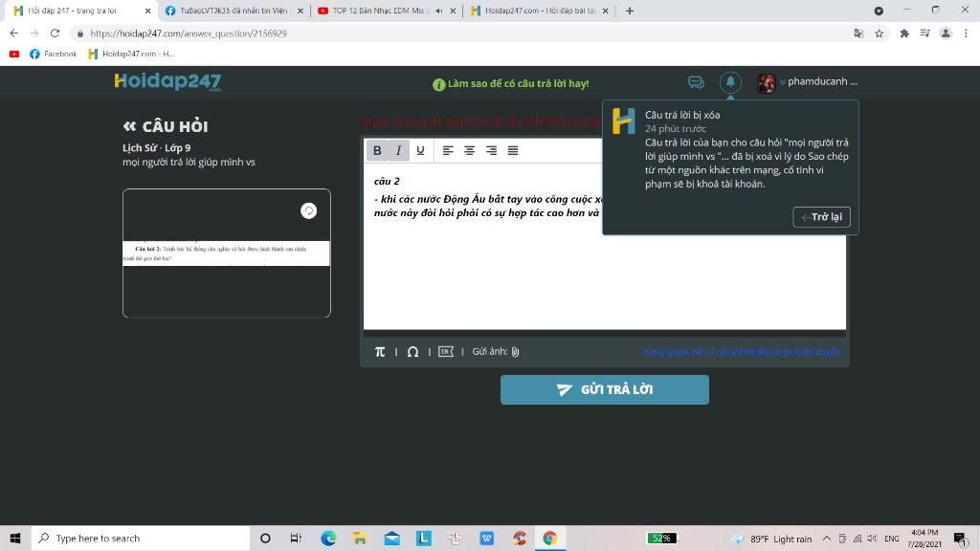Viewport: 980px width, 551px height.
Task: Click the EN keyboard icon below the editor
Action: [x=446, y=352]
